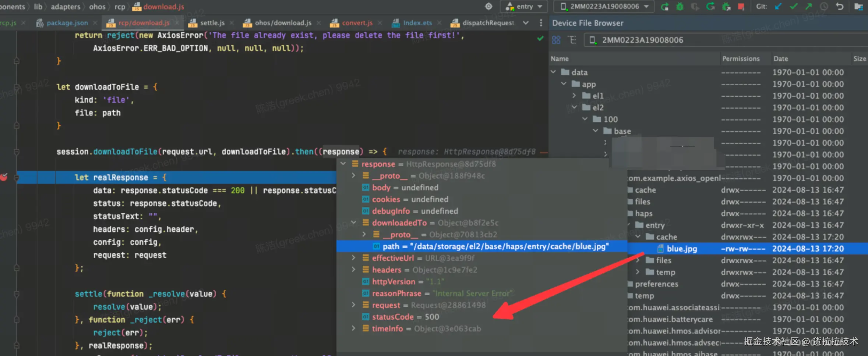This screenshot has height=356, width=868.
Task: Expand the request variable node
Action: 353,305
